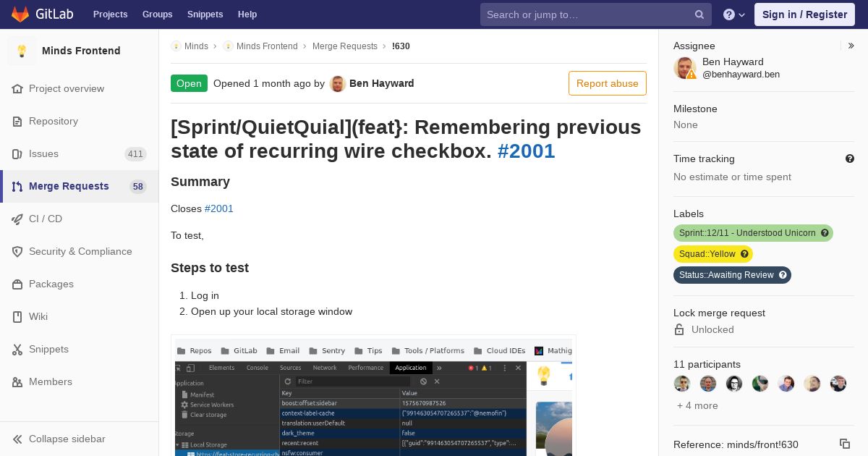
Task: Open Repository sidebar item
Action: 79,121
